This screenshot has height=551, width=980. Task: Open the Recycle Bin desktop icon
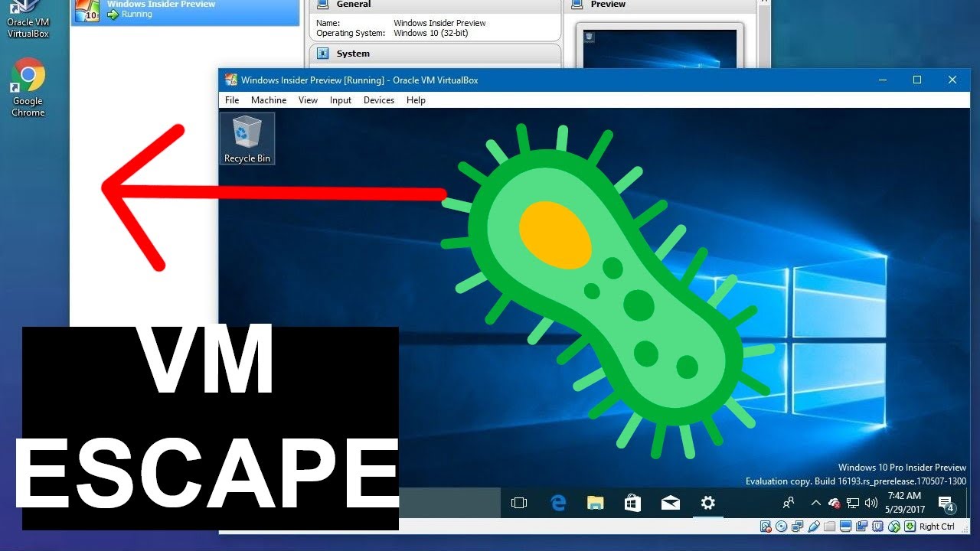(x=247, y=139)
